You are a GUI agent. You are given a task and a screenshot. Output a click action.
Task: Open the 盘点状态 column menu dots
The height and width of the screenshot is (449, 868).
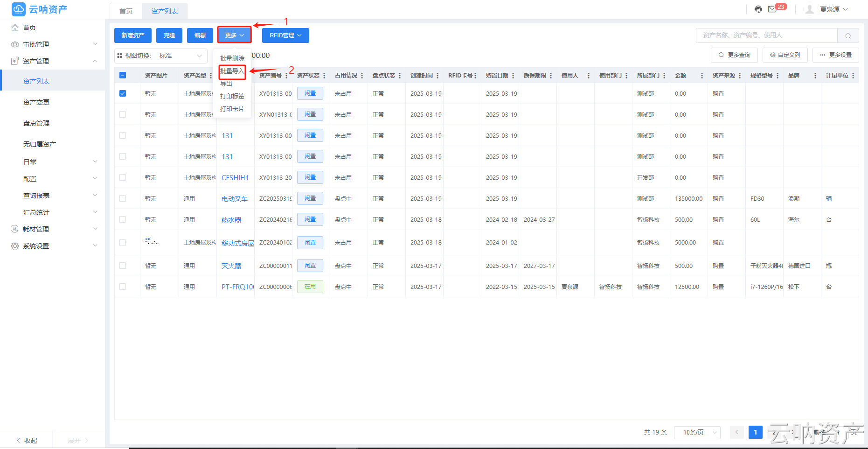pos(400,76)
